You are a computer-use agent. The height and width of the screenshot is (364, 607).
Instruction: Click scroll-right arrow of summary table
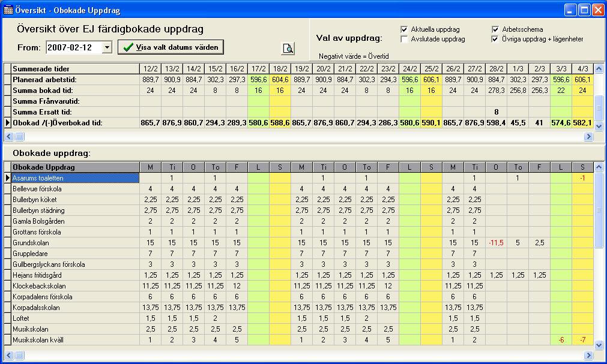click(x=588, y=137)
